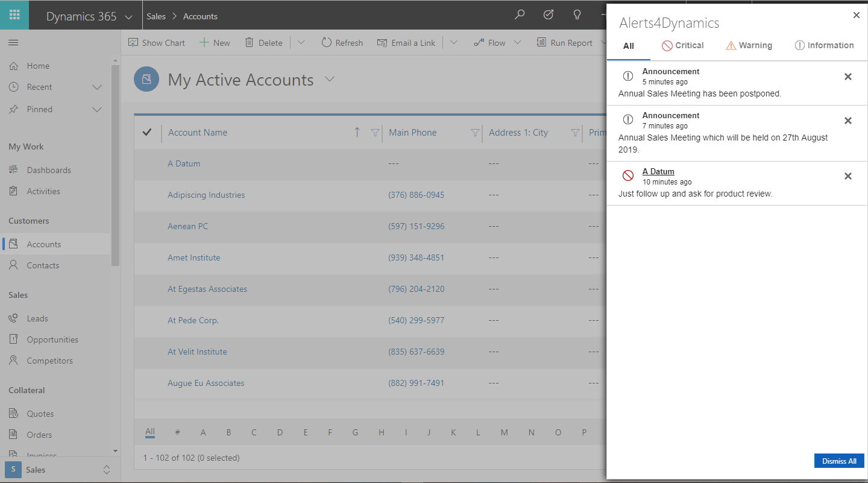Open the Aenean PC account
Viewport: 868px width, 483px height.
[187, 226]
